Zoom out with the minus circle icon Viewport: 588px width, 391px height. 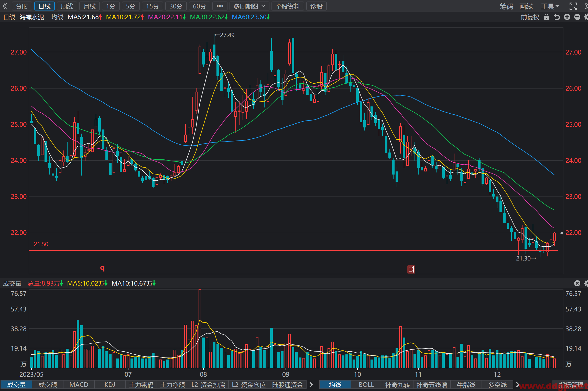pos(577,17)
